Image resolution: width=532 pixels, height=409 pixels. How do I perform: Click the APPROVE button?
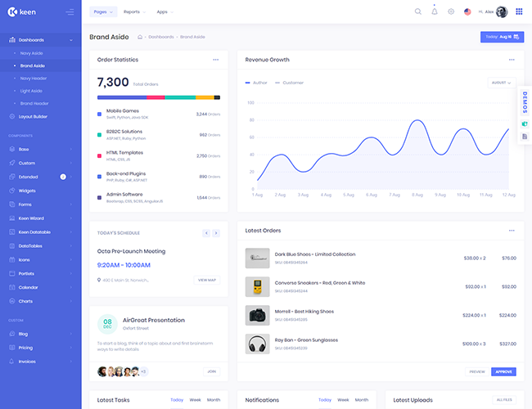(x=503, y=371)
